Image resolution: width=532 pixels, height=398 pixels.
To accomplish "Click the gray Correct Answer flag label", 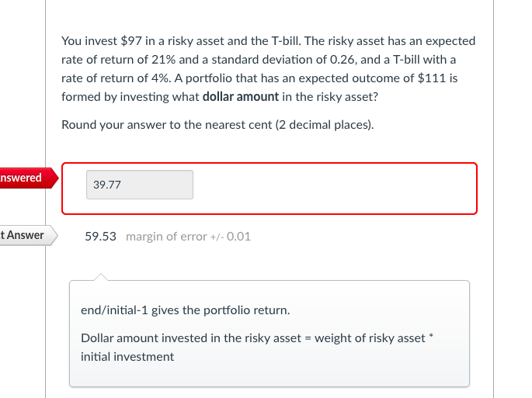I will 23,235.
